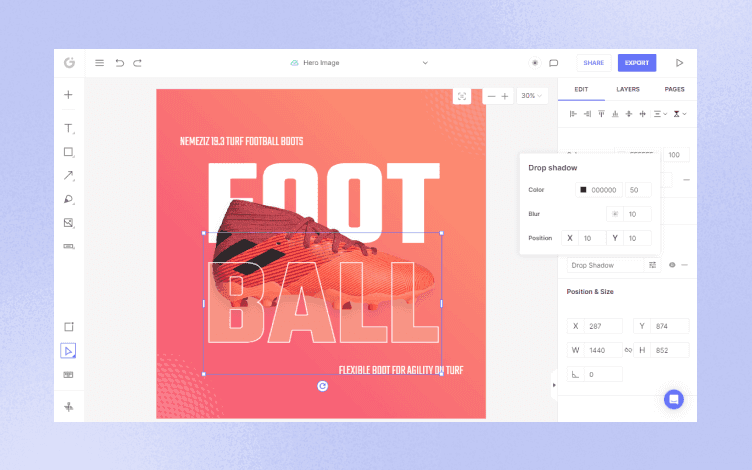Align selected objects to bottom edge
The width and height of the screenshot is (752, 470).
coord(615,114)
